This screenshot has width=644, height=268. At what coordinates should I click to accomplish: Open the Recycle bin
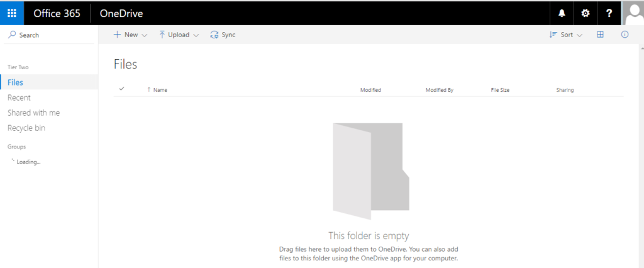coord(26,128)
